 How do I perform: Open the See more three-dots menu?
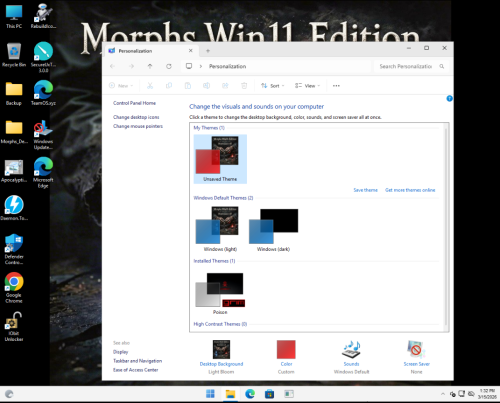click(336, 86)
